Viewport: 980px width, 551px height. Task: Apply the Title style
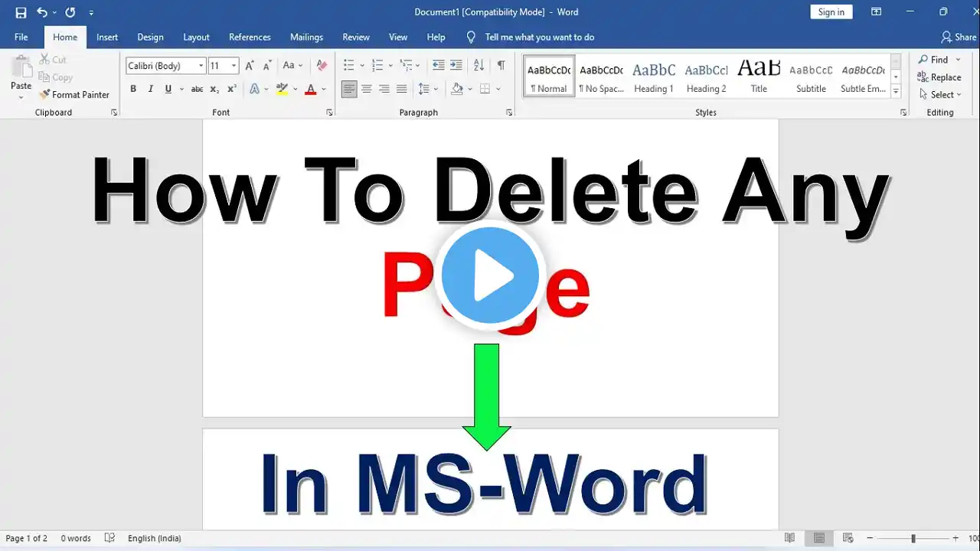[759, 77]
